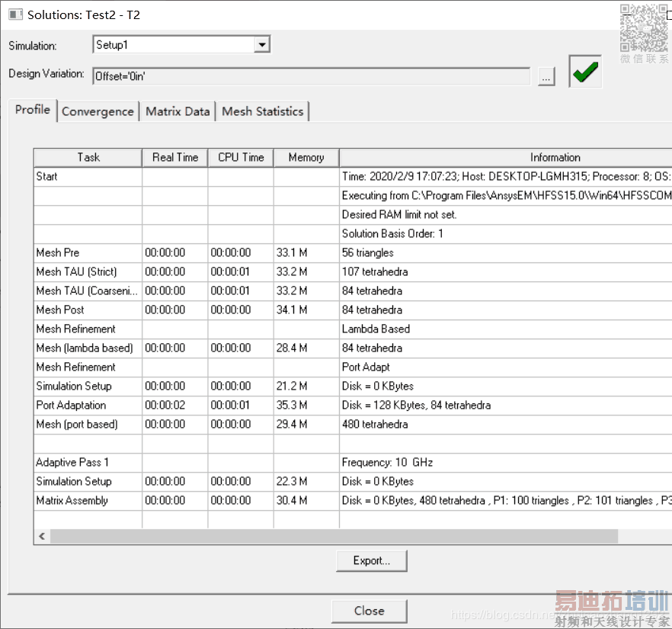Click 'Frequency: 10 GHz' cell
672x629 pixels.
click(506, 462)
